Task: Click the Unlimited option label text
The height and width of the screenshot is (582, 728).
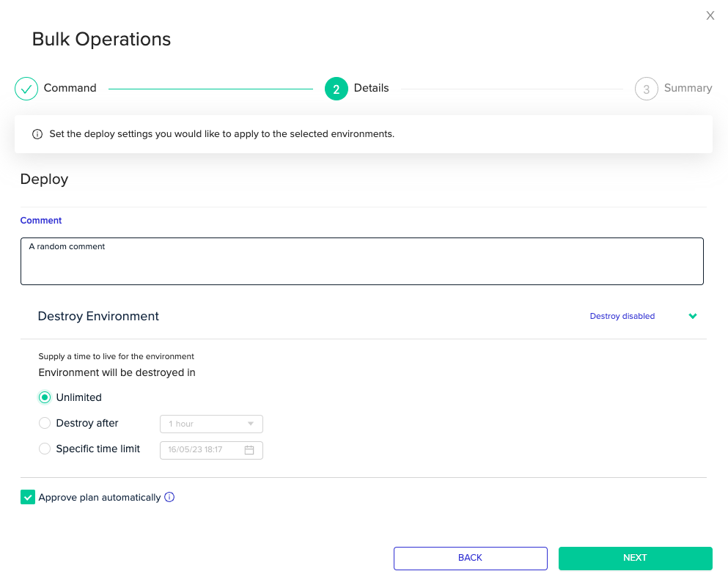Action: tap(79, 397)
